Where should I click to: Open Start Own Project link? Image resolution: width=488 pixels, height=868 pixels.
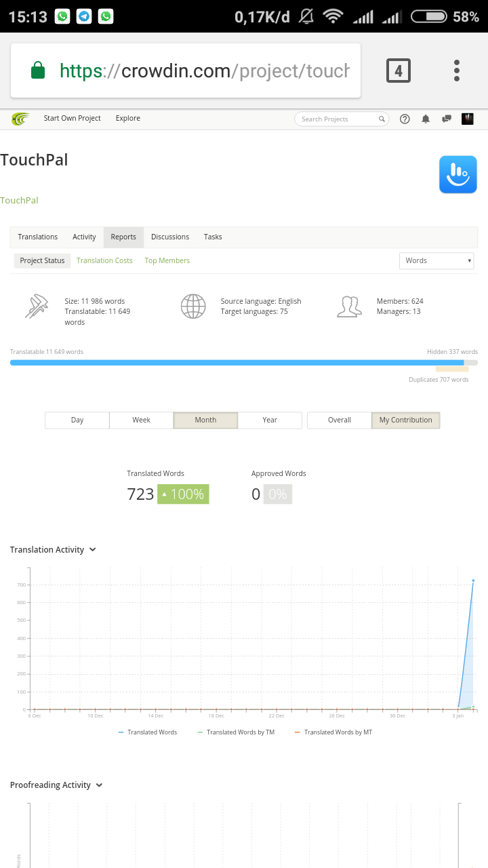(72, 118)
